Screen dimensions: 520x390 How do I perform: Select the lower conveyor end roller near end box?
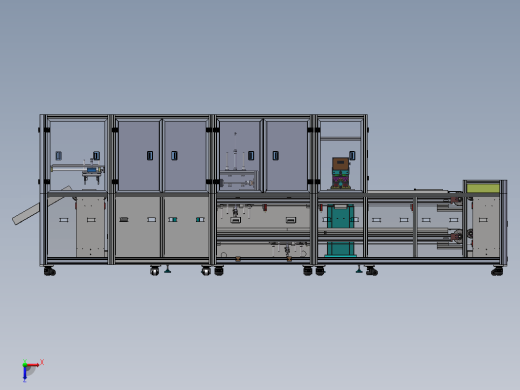pos(458,236)
